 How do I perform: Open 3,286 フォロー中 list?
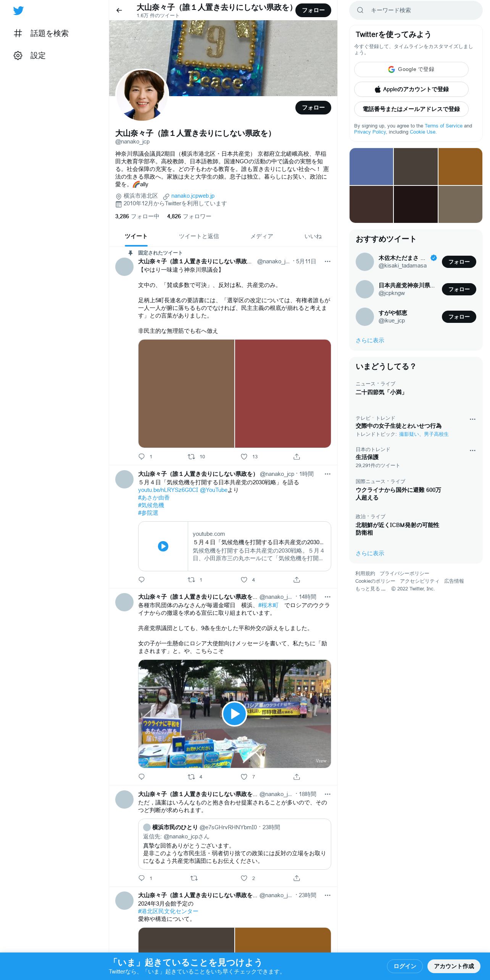[x=137, y=216]
